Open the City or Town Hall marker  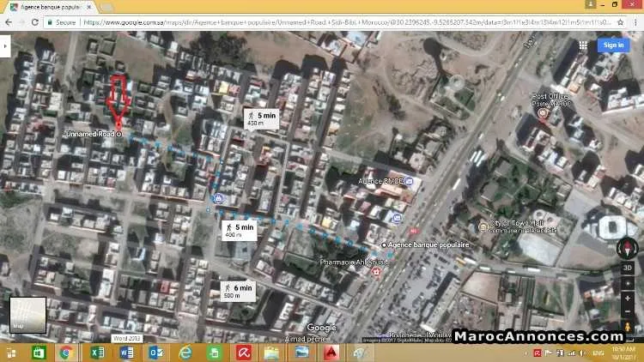click(483, 226)
